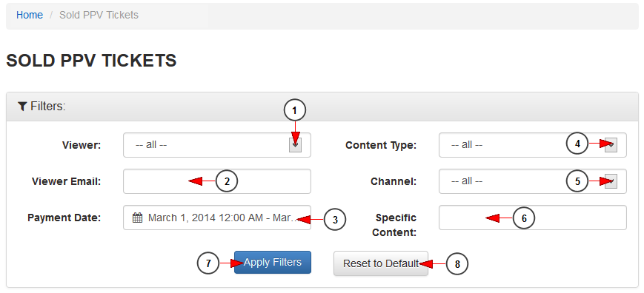
Task: Open the Channel select box
Action: pos(533,181)
